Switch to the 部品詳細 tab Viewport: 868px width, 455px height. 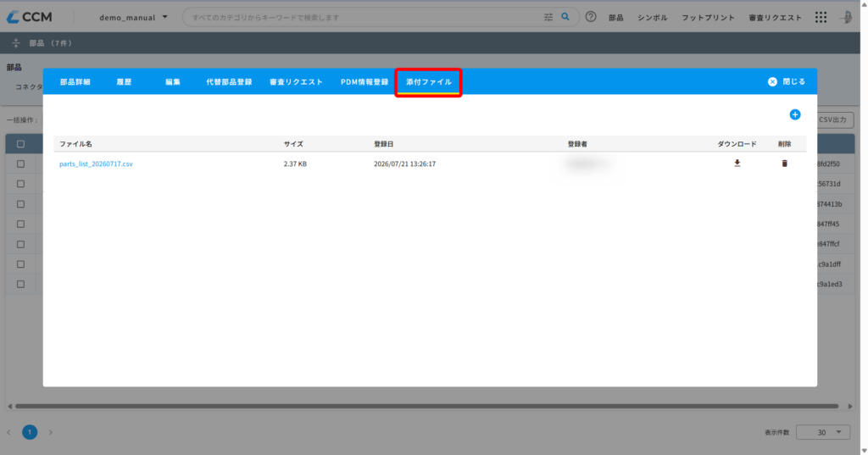click(75, 82)
